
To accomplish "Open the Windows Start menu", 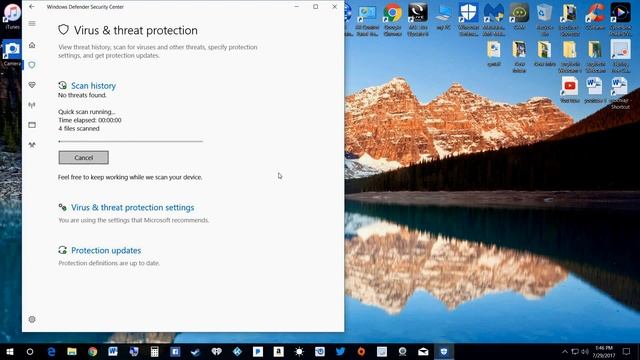I will (x=9, y=351).
